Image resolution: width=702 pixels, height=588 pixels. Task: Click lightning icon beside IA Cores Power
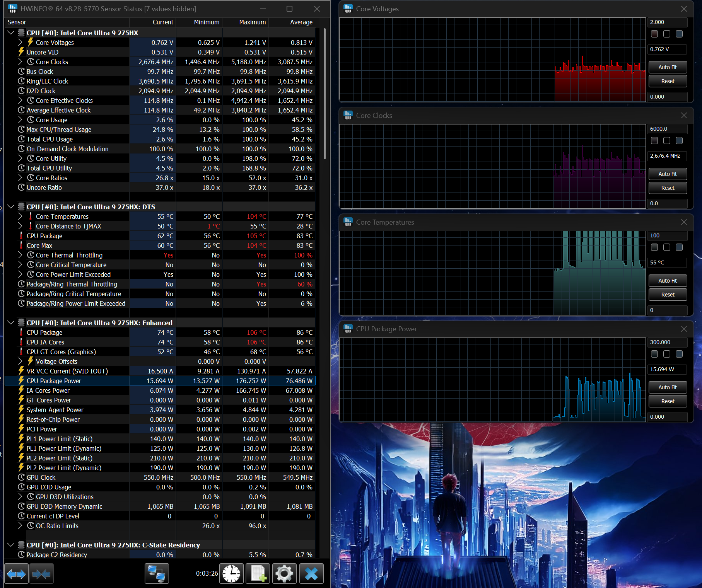[x=21, y=390]
